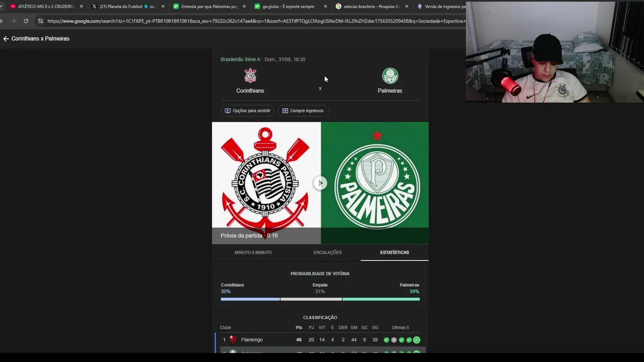Image resolution: width=644 pixels, height=362 pixels.
Task: Click Google favicon on selecao brasileira tab
Action: click(338, 7)
